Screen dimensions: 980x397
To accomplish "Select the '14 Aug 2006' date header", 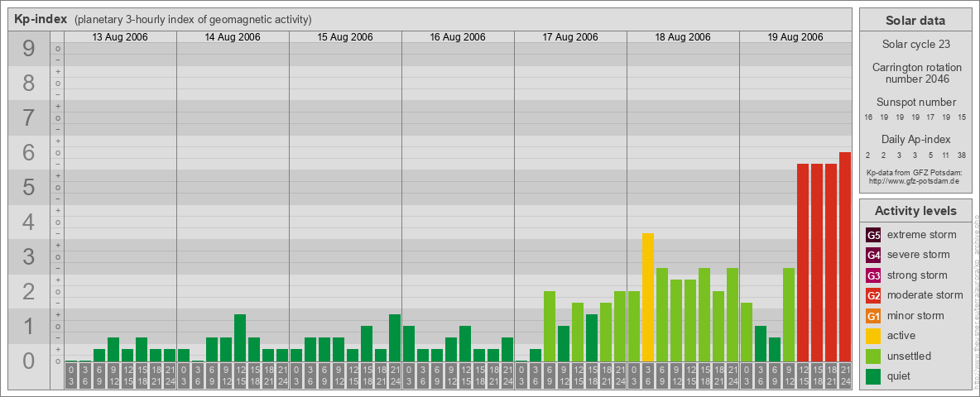I will tap(233, 37).
